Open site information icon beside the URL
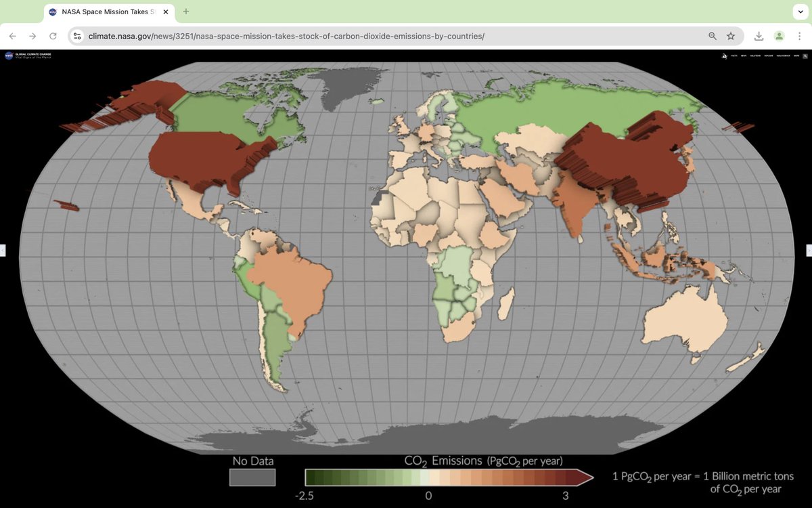The width and height of the screenshot is (812, 508). click(x=78, y=35)
